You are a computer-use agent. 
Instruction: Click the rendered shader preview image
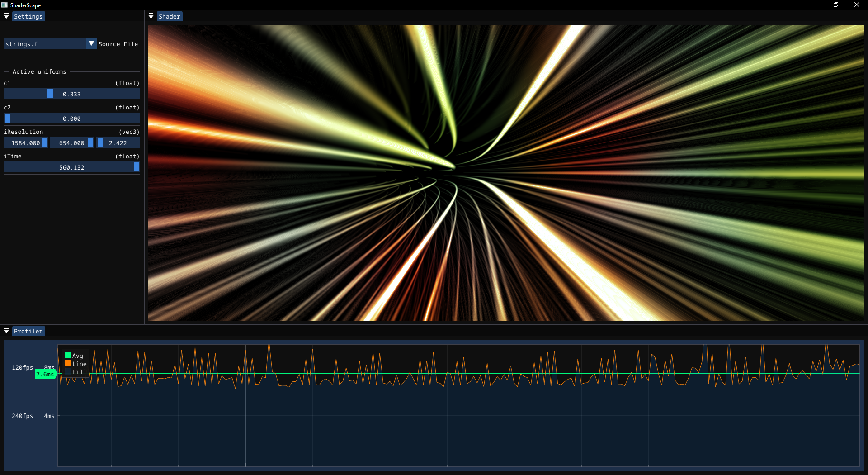[506, 173]
